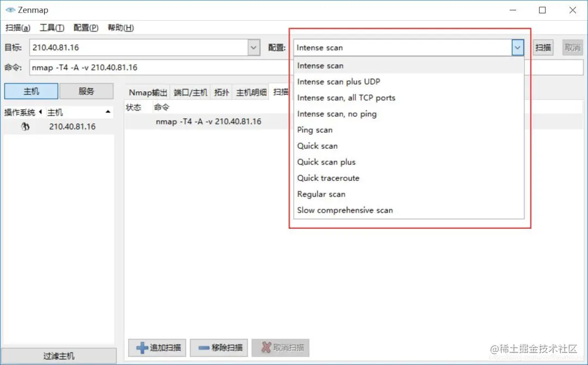Pick Ping scan from the list
The image size is (588, 365).
coord(409,130)
